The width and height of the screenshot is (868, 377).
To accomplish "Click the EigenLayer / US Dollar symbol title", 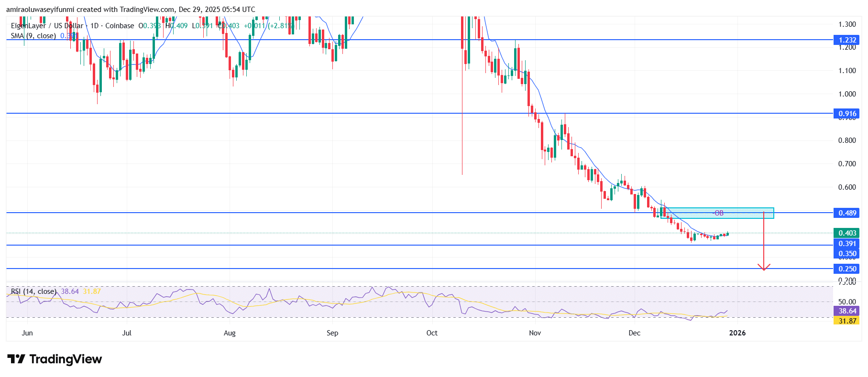I will point(47,26).
